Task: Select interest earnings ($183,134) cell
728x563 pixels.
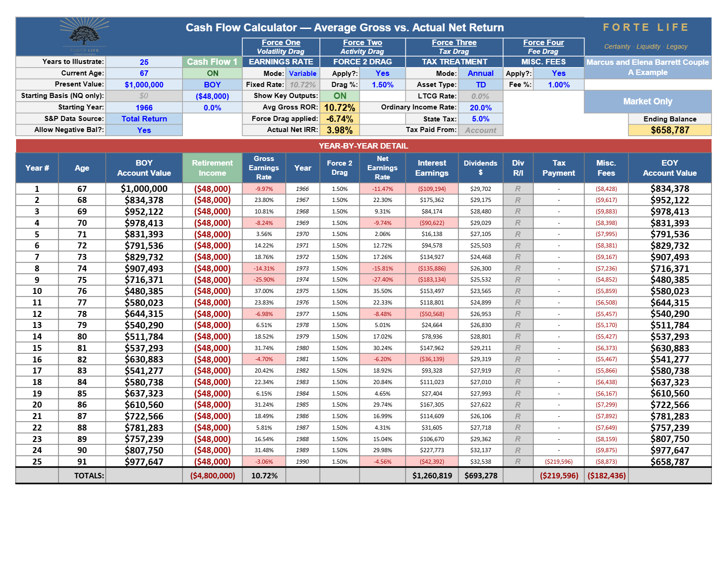Action: [x=432, y=280]
